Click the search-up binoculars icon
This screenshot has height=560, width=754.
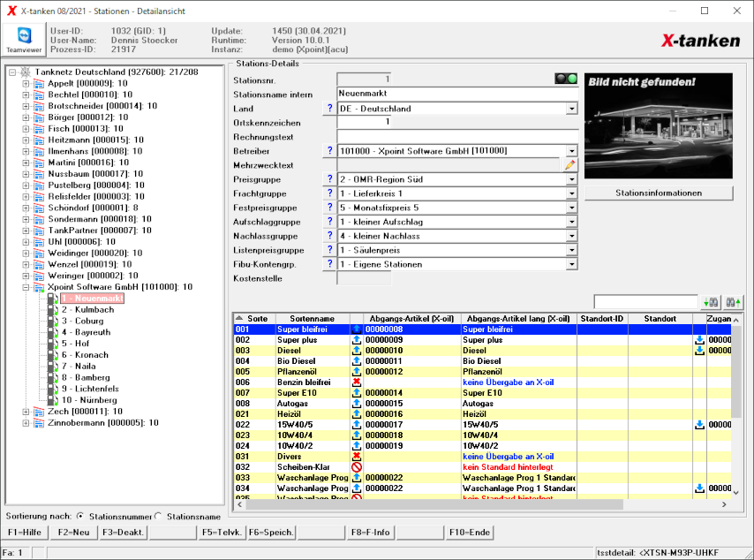click(x=734, y=302)
